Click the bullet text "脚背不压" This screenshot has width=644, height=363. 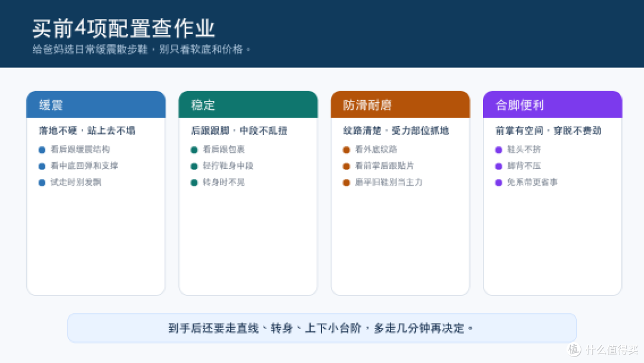pos(524,165)
